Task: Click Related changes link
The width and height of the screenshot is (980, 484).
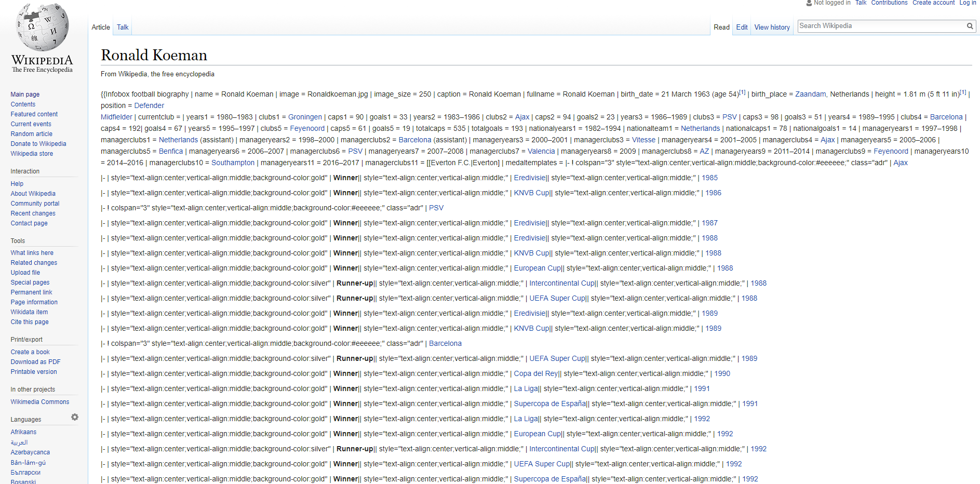Action: click(34, 263)
